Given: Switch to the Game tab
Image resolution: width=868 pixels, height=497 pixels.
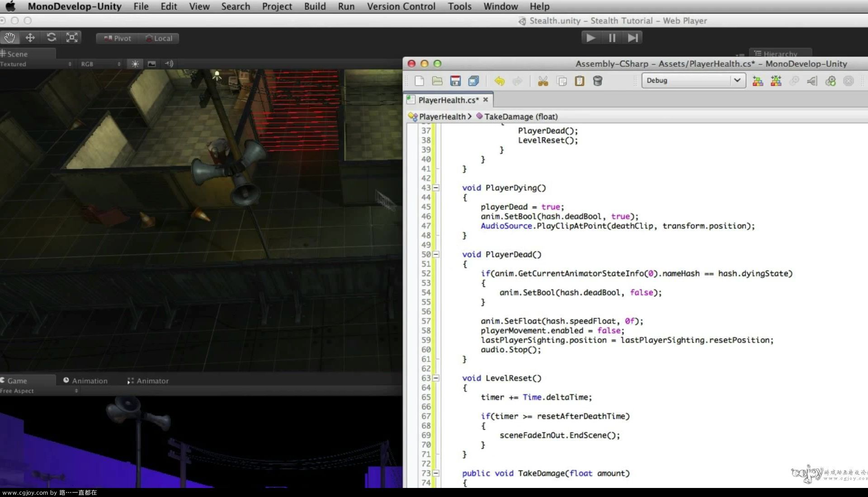Looking at the screenshot, I should (x=27, y=381).
